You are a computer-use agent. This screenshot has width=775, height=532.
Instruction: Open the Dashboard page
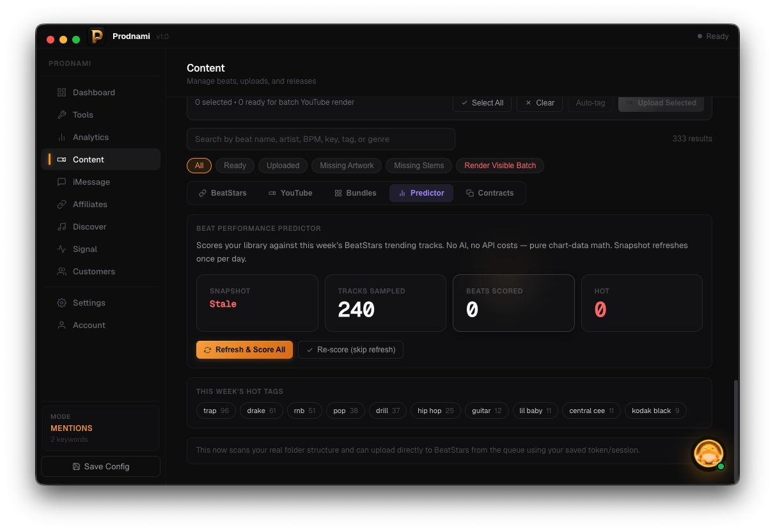pos(100,93)
